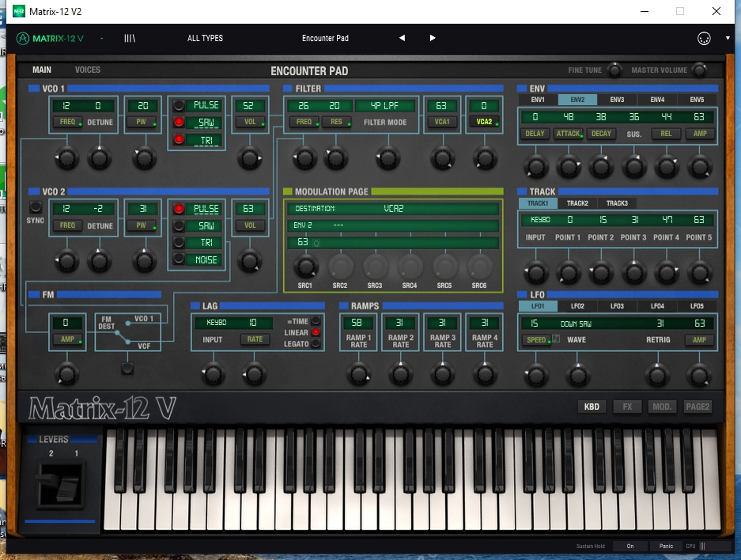Toggle Sustain Hold On button
This screenshot has height=560, width=741.
point(630,547)
